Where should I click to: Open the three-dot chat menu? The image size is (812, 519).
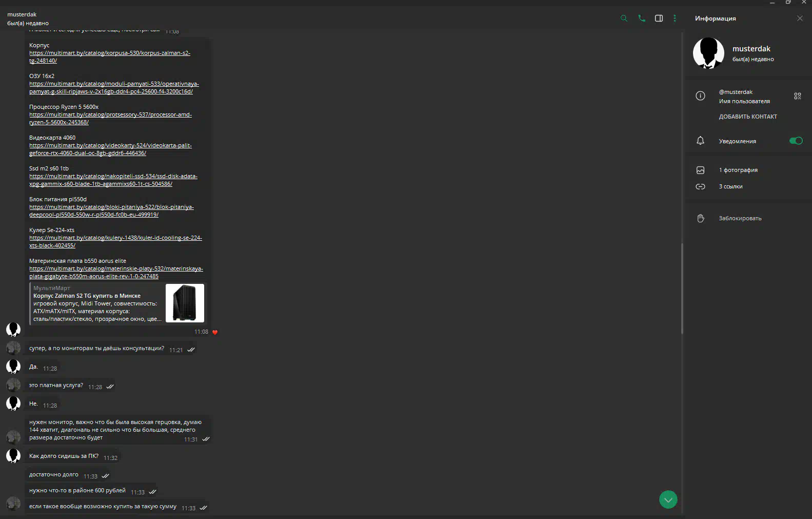click(675, 18)
